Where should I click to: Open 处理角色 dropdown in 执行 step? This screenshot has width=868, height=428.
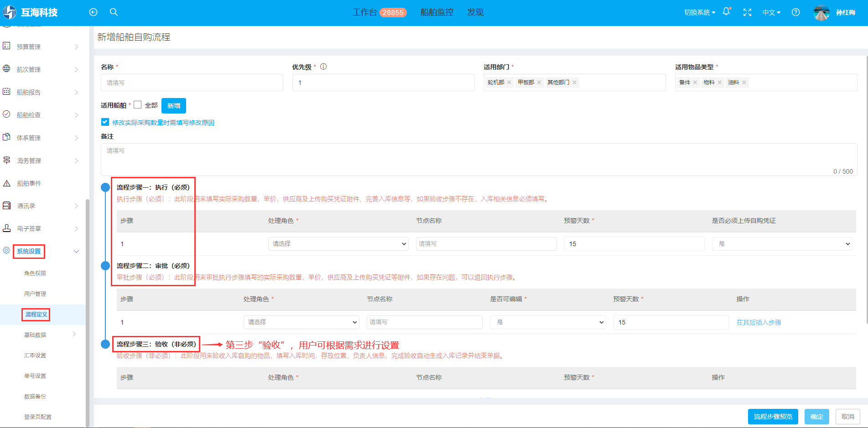(x=338, y=244)
